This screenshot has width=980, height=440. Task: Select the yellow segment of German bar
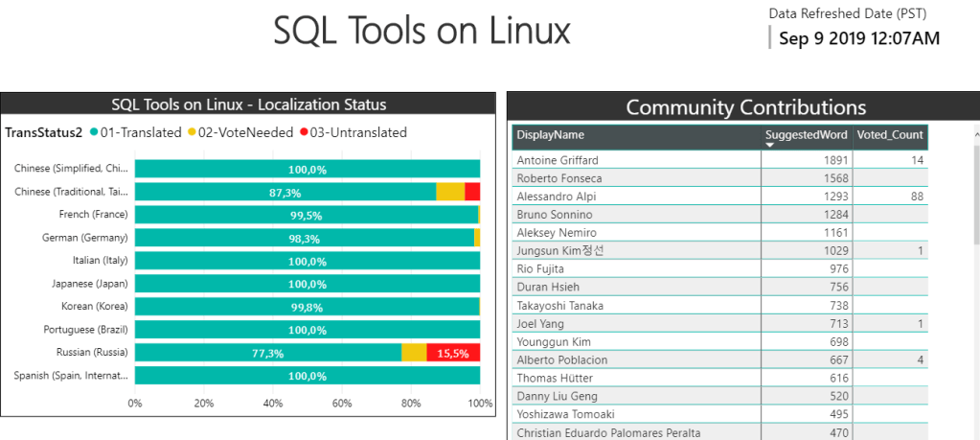pos(477,238)
